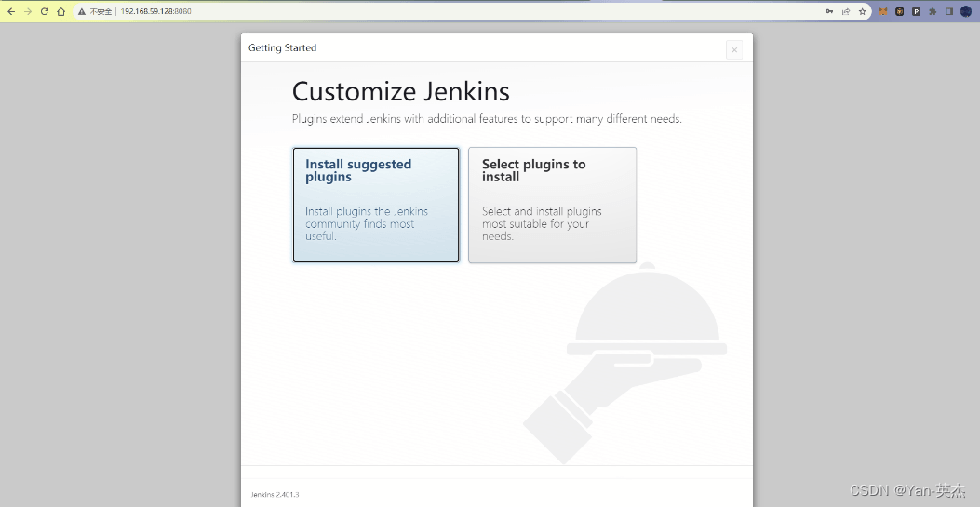The width and height of the screenshot is (980, 507).
Task: Toggle the browser side panel
Action: [948, 11]
